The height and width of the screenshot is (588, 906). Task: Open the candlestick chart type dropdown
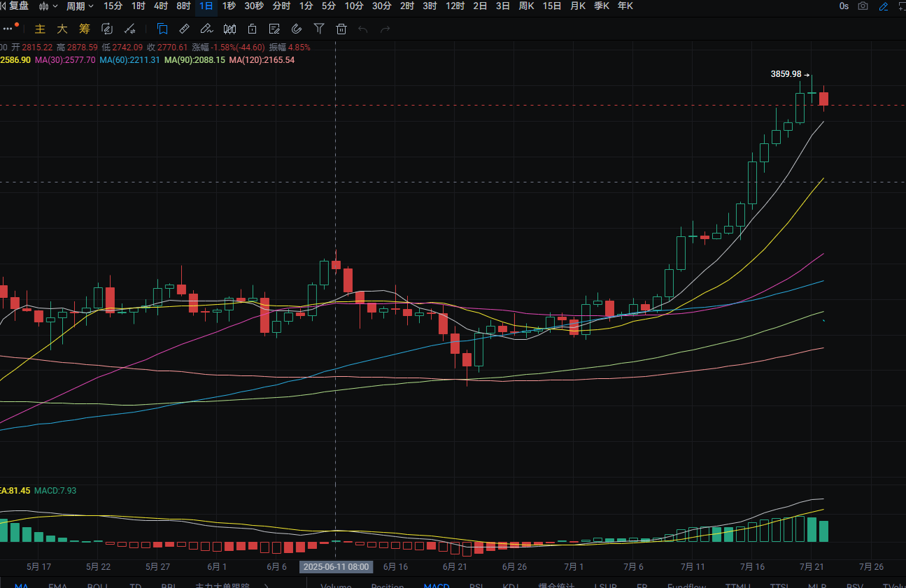(48, 6)
